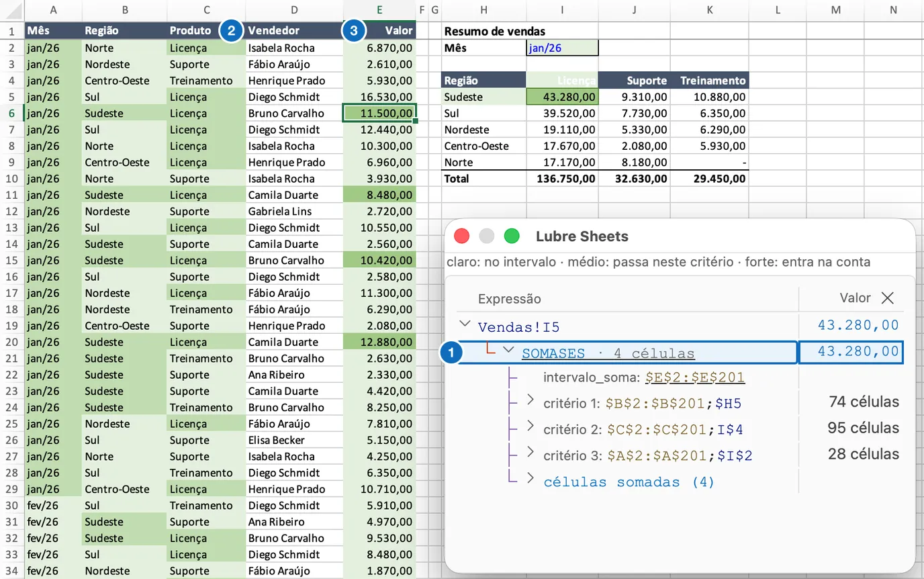Close the evaluation panel via X beside Valor
Screen dimensions: 924x579
[888, 298]
